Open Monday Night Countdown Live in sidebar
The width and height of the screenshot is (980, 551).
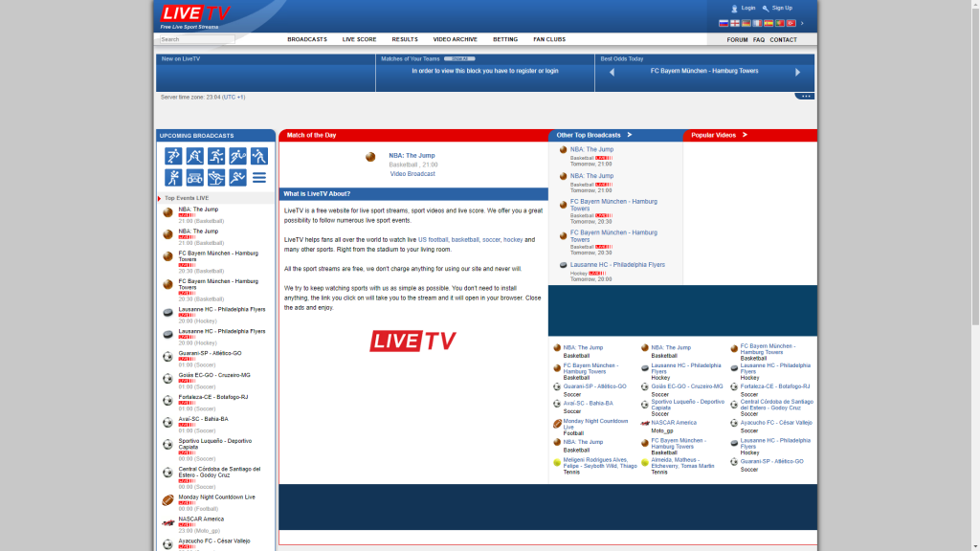pos(217,497)
